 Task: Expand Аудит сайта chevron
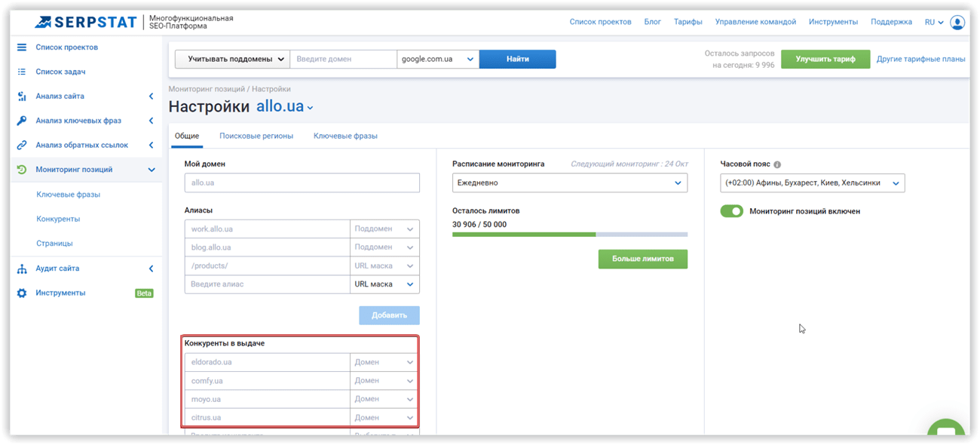click(152, 269)
